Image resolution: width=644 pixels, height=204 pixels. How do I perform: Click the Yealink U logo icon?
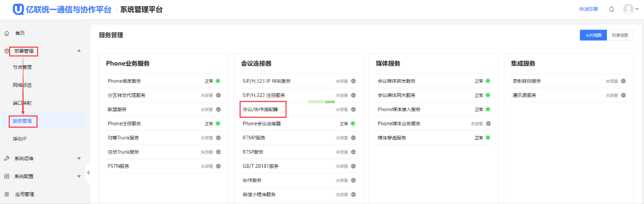tap(19, 9)
